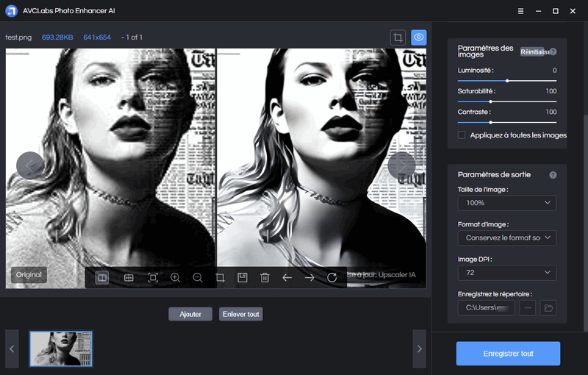Open the hamburger menu in title bar
Viewport: 588px width, 375px height.
(520, 11)
